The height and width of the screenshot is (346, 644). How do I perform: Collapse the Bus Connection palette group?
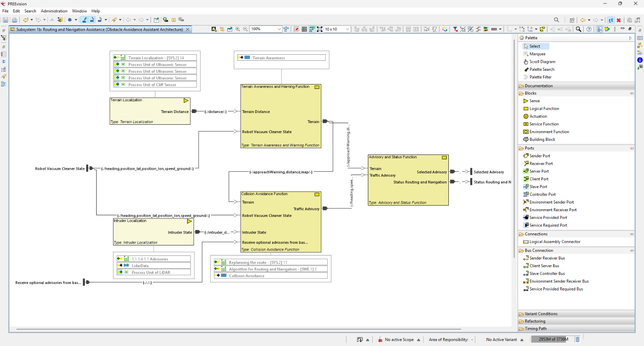(632, 251)
